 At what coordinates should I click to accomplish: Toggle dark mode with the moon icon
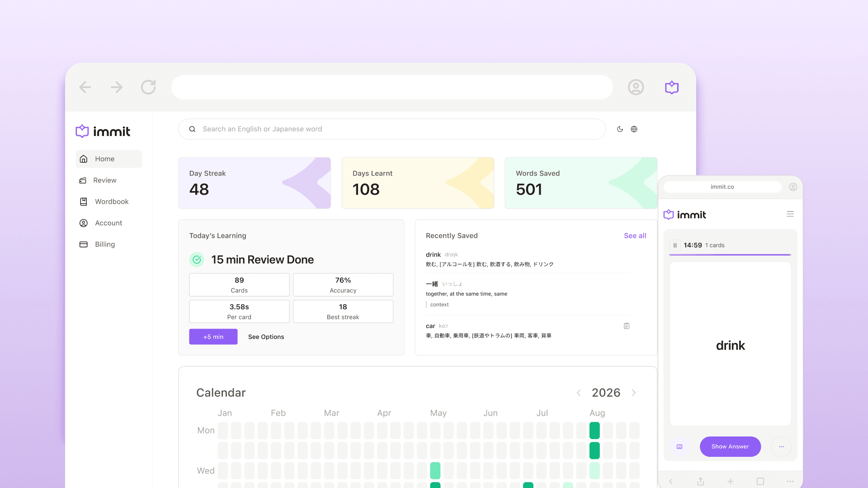click(x=620, y=129)
